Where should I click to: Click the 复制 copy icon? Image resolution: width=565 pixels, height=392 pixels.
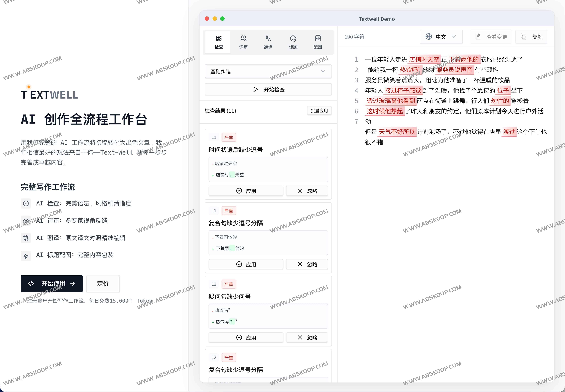pyautogui.click(x=524, y=36)
